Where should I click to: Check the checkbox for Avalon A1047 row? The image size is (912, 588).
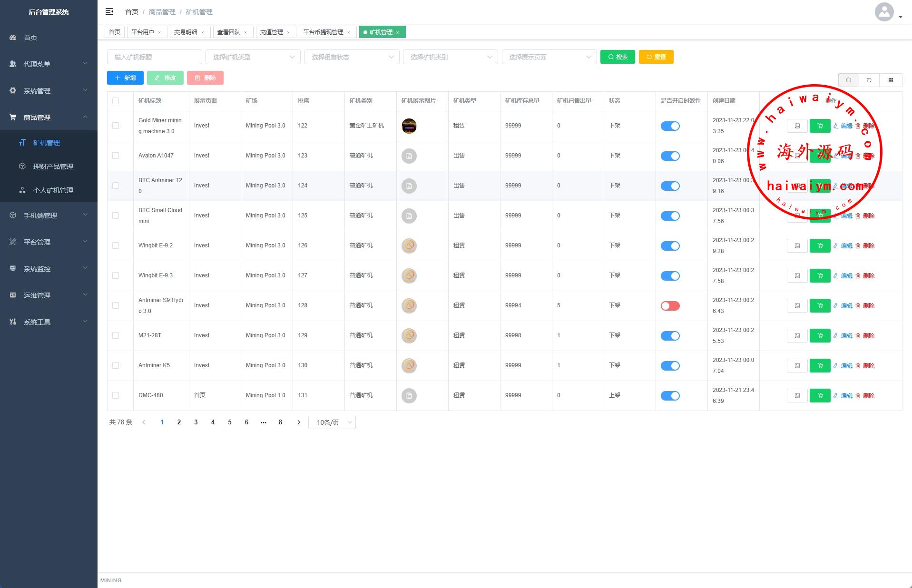click(x=116, y=156)
